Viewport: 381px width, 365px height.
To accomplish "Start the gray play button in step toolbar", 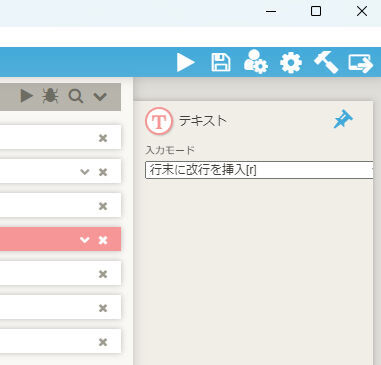I will pyautogui.click(x=27, y=96).
